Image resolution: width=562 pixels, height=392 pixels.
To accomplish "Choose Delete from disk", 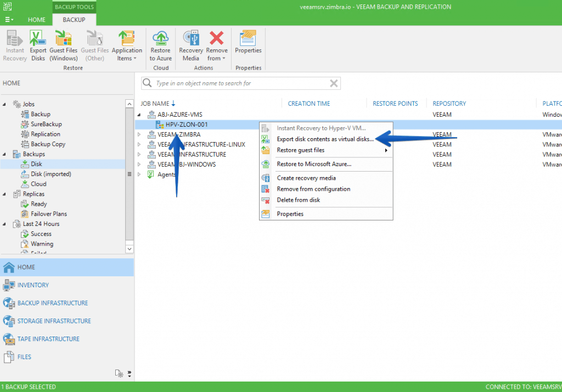I will [298, 200].
